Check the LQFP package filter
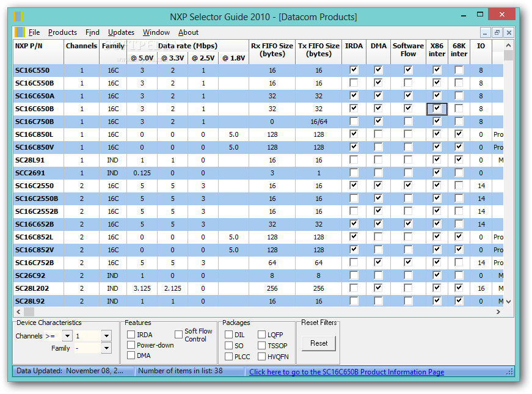532x394 pixels. coord(261,335)
